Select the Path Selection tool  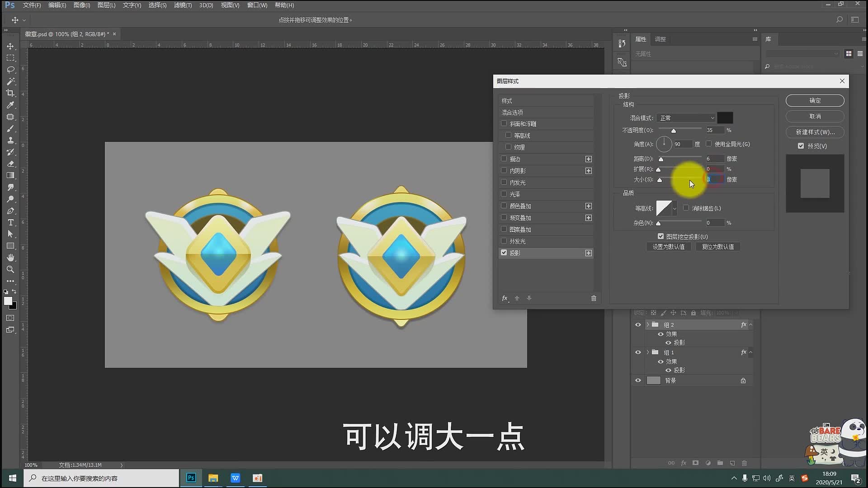(x=10, y=234)
